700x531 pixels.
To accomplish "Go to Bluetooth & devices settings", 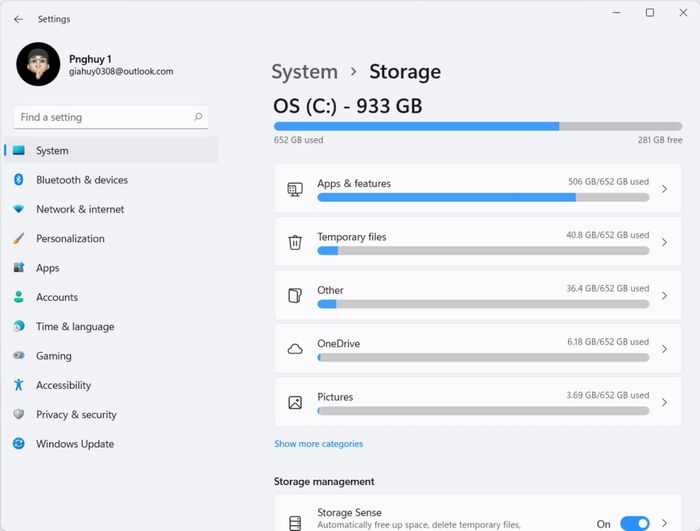I will (x=82, y=180).
